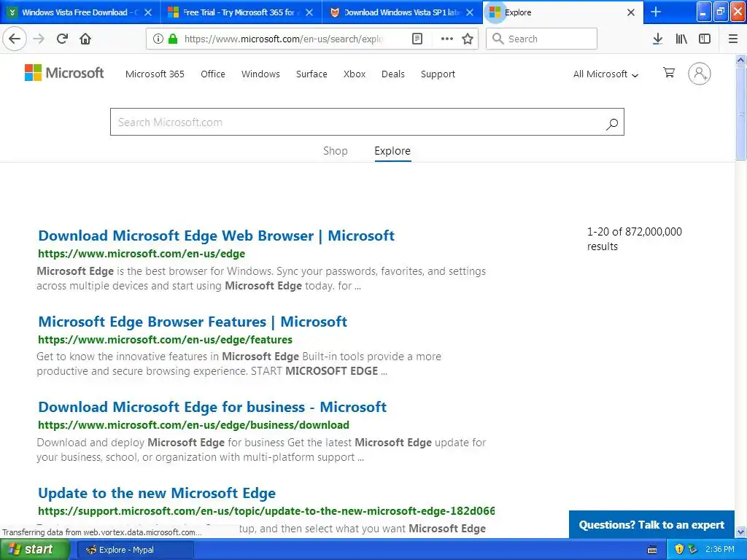Open Download Microsoft Edge Web Browser result
This screenshot has height=560, width=747.
click(216, 236)
